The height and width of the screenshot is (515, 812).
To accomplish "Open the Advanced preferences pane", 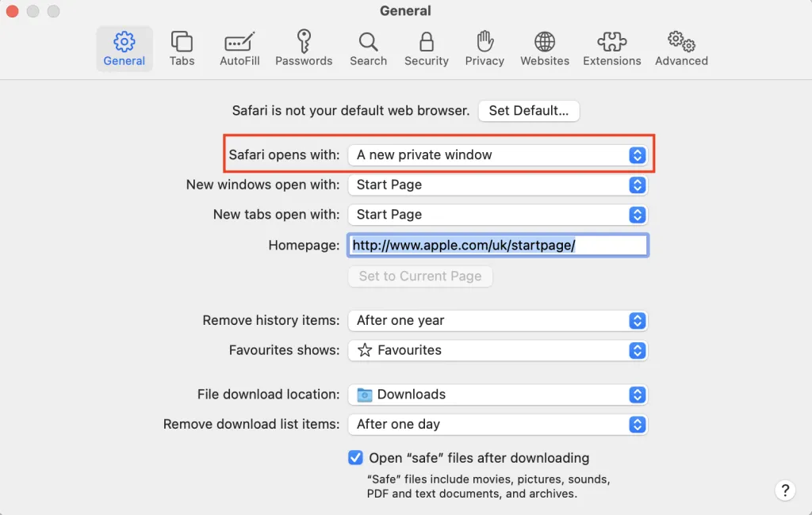I will [680, 48].
